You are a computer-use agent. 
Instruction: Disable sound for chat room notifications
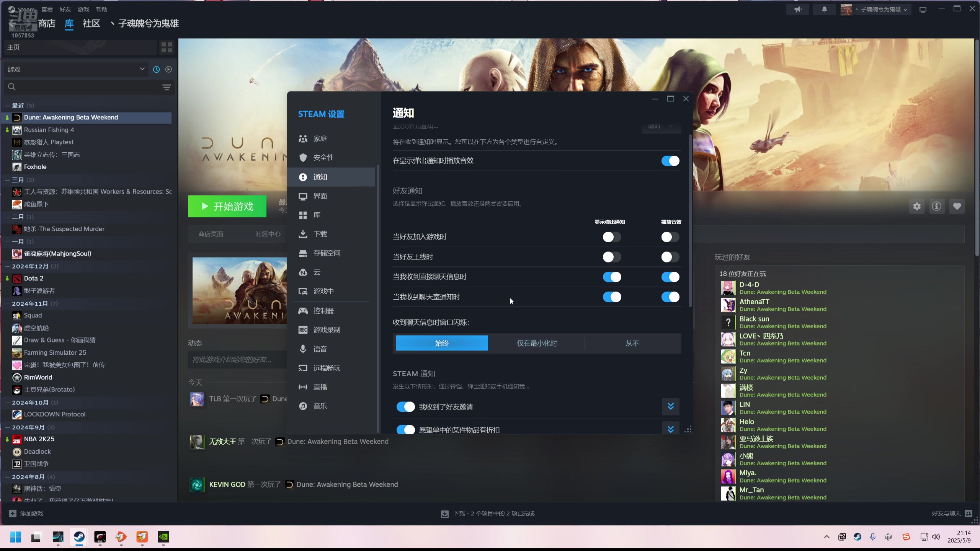(x=670, y=297)
